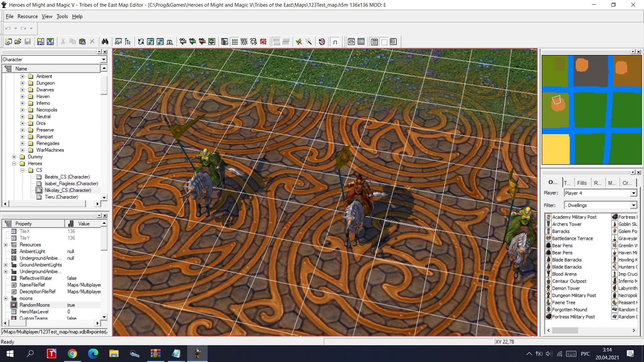Click the Open folder toolbar icon
The height and width of the screenshot is (362, 644).
tap(18, 42)
